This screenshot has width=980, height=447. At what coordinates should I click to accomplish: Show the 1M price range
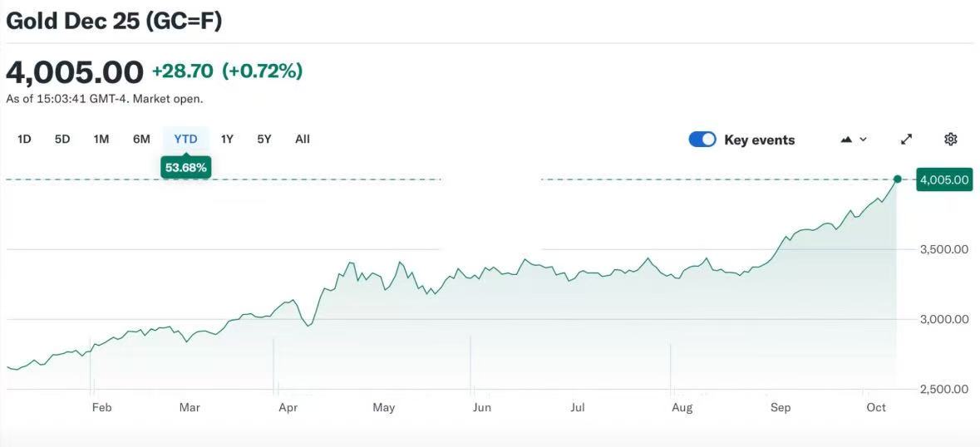coord(101,140)
